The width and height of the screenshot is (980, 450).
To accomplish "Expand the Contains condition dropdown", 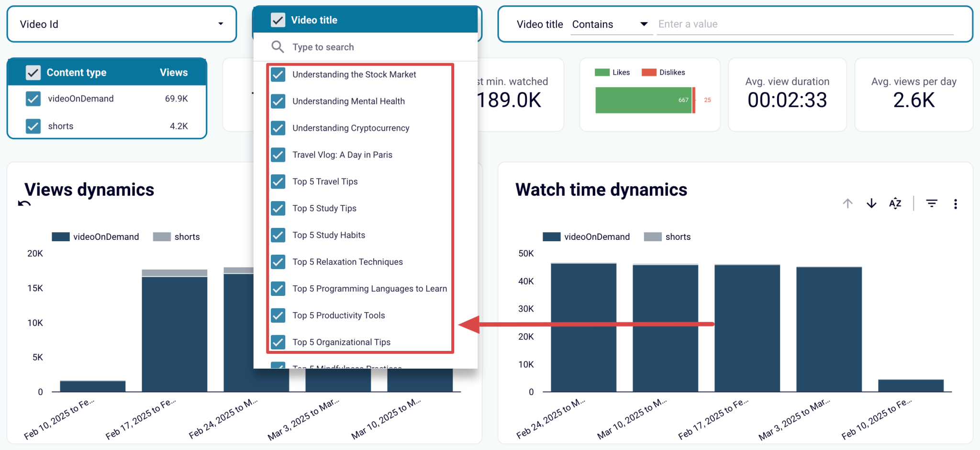I will pyautogui.click(x=644, y=24).
